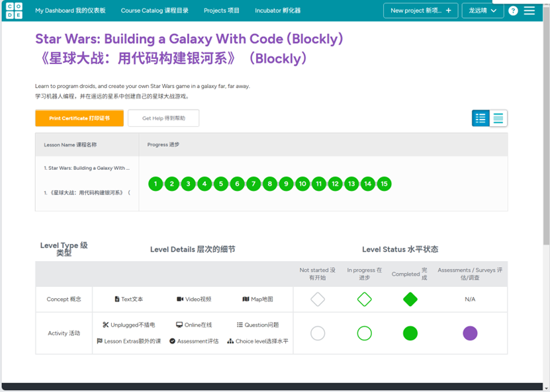Click the Map icon in legend
This screenshot has width=550, height=392.
coord(246,299)
